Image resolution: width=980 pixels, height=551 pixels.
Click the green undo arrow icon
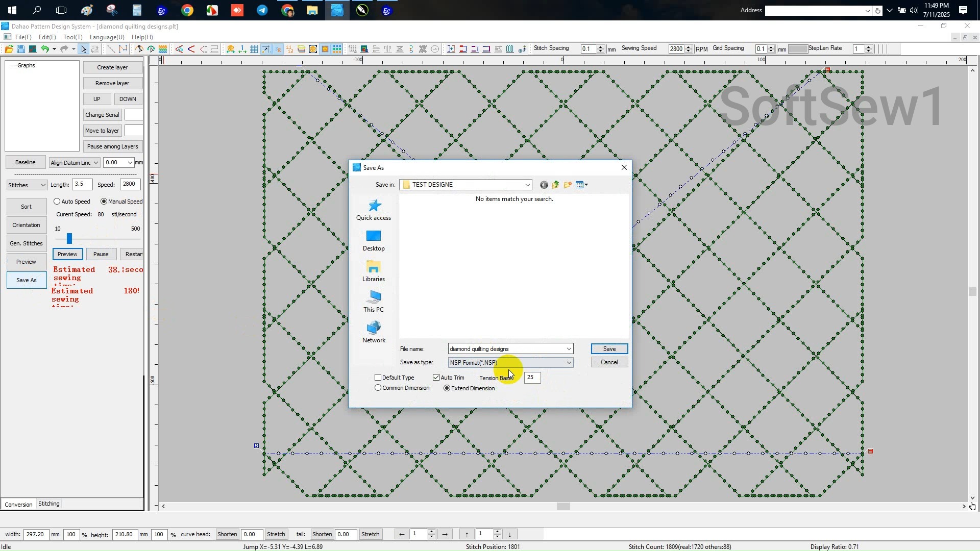coord(45,49)
